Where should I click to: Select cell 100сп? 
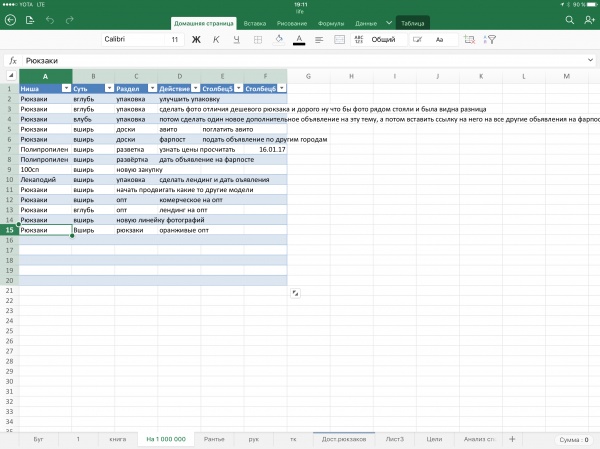tap(45, 170)
